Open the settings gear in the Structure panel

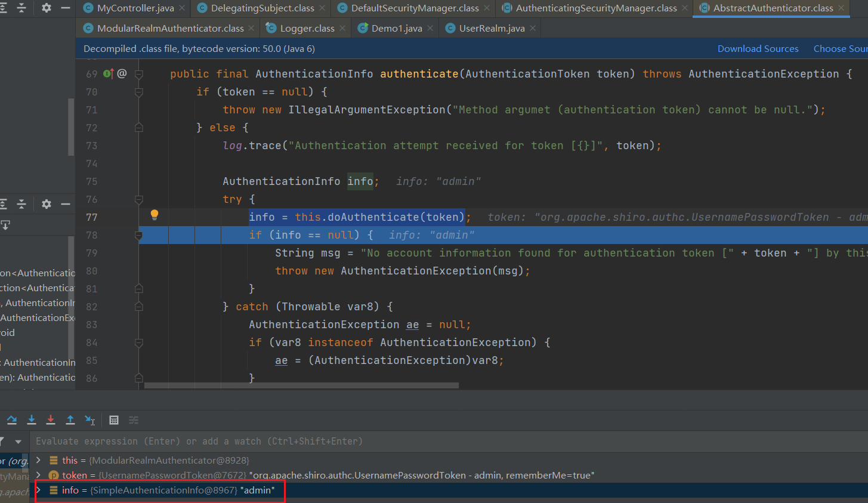pos(47,204)
